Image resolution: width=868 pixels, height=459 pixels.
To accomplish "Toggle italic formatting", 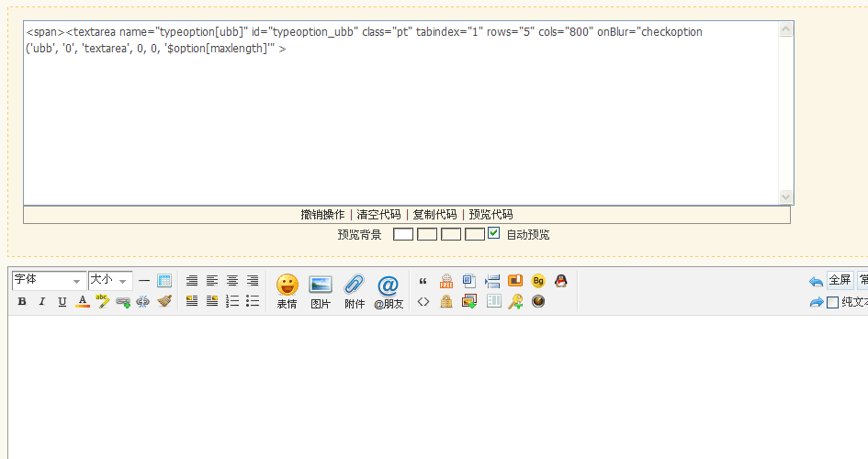I will tap(41, 301).
